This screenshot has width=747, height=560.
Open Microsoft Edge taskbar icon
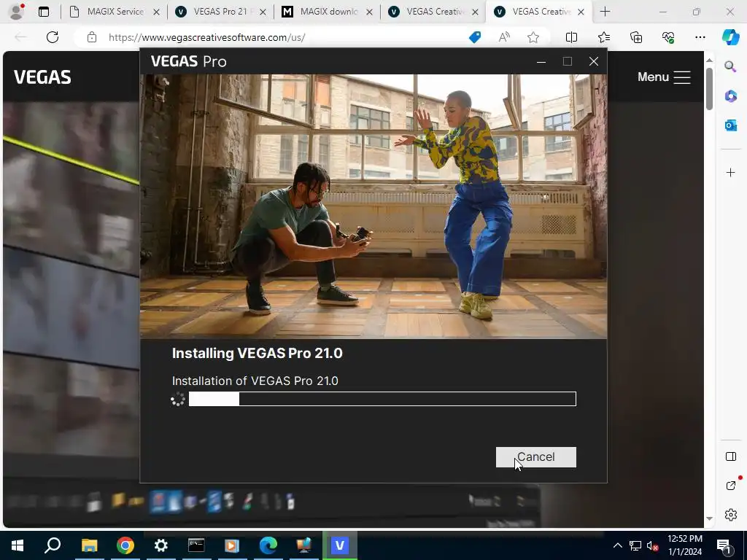[268, 545]
